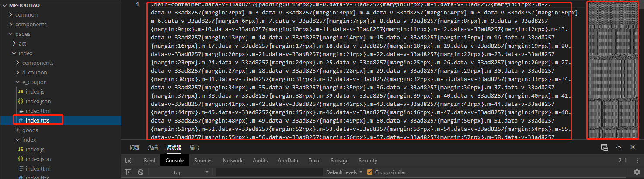Viewport: 644px width, 179px height.
Task: Toggle the Group similar checkbox
Action: 370,172
